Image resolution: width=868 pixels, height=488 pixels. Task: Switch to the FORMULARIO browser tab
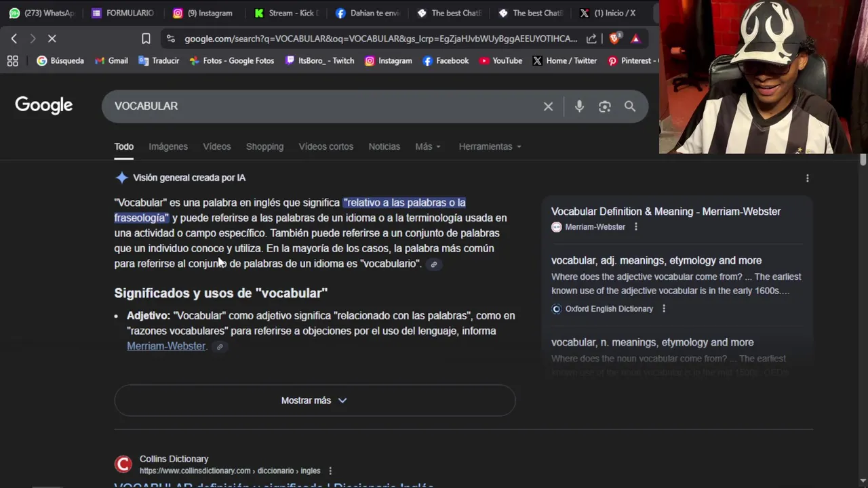[x=123, y=13]
